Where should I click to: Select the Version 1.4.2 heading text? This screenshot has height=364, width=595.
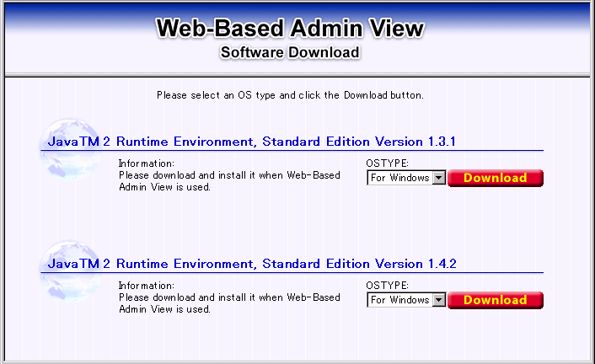(x=252, y=264)
